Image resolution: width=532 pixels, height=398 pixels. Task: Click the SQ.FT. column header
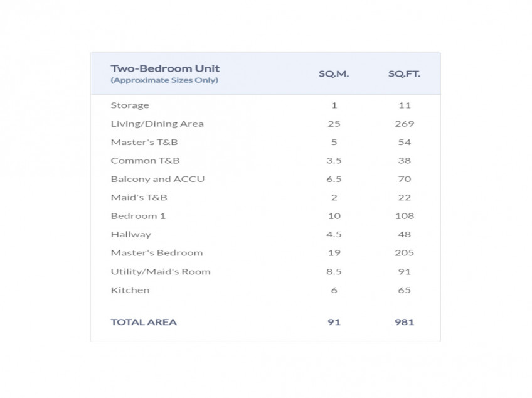tap(404, 73)
